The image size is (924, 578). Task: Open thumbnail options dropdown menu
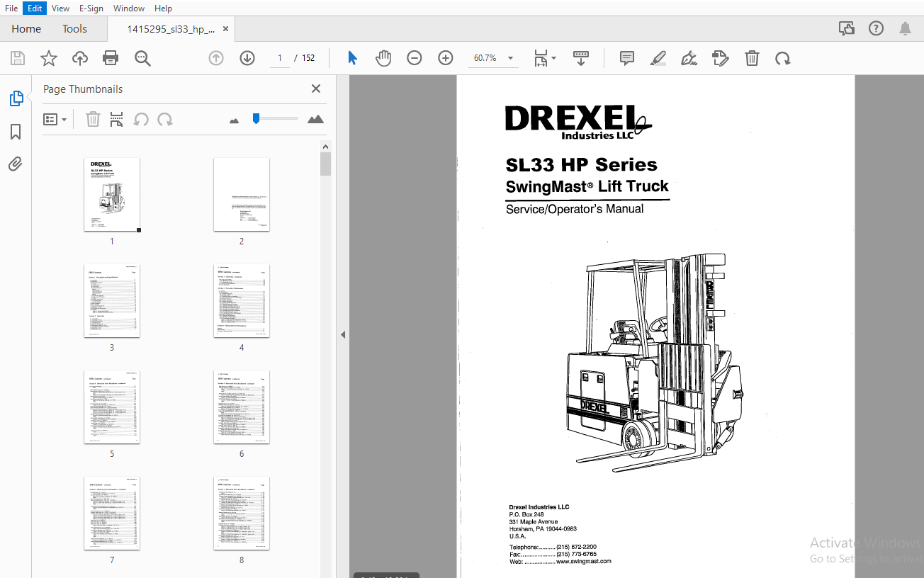[x=55, y=120]
